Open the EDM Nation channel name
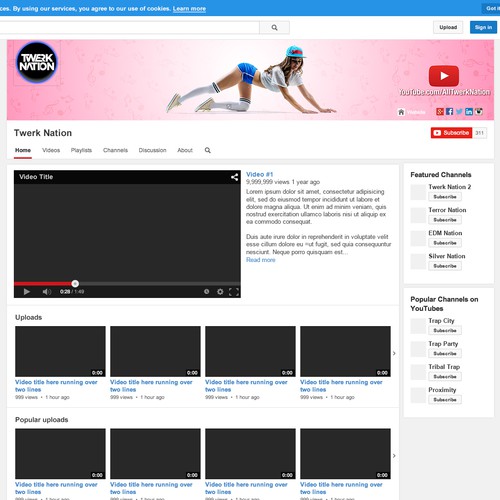500x500 pixels. pyautogui.click(x=445, y=233)
